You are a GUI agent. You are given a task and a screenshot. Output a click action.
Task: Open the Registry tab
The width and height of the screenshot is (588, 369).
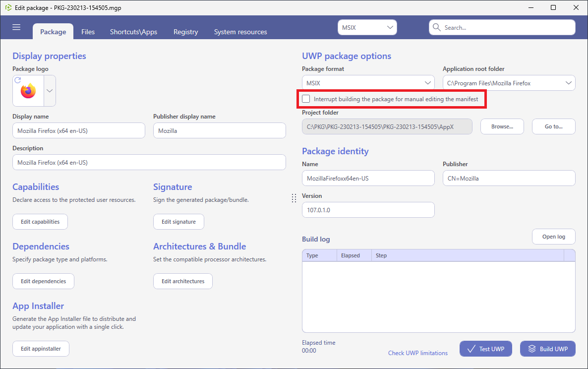[185, 32]
